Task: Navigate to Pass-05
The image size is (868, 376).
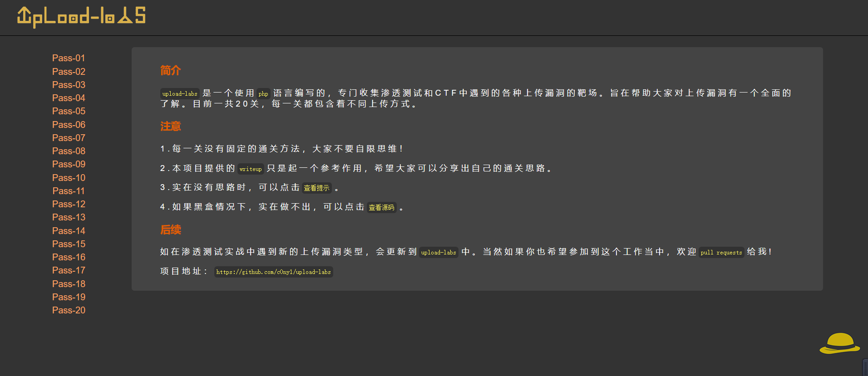Action: (69, 111)
